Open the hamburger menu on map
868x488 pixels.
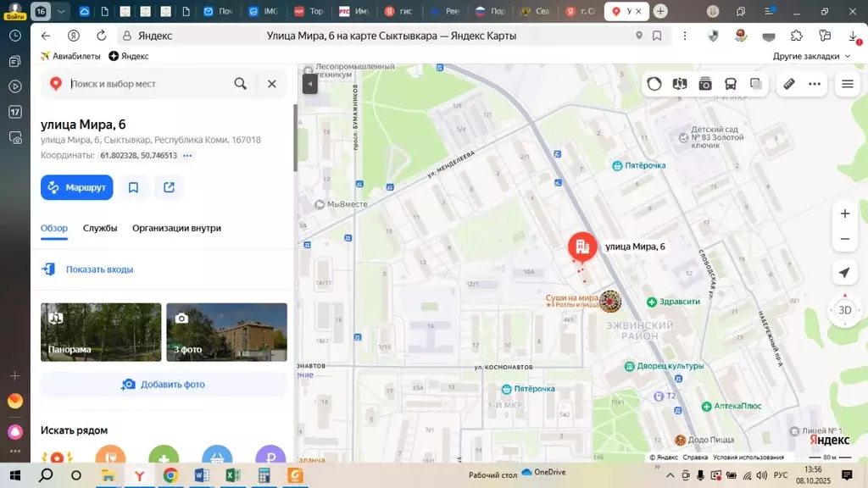[847, 84]
